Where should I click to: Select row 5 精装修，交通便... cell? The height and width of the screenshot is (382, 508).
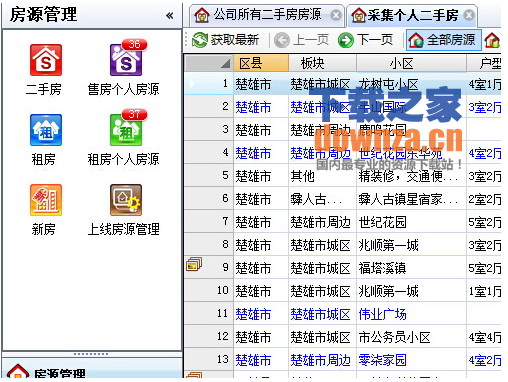click(x=411, y=176)
